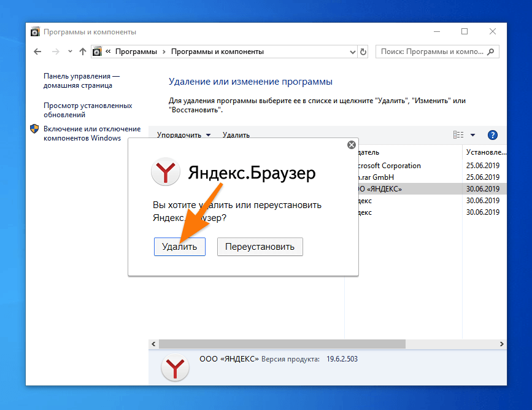Expand the address bar history dropdown

352,52
